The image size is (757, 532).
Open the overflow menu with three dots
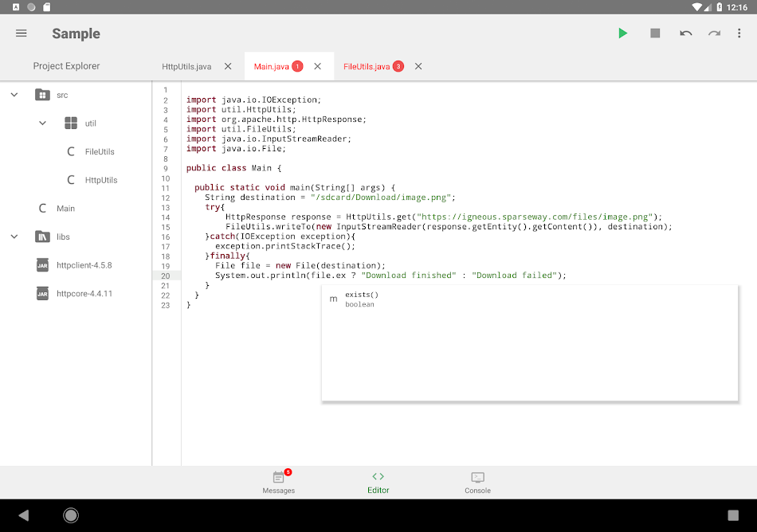[x=739, y=33]
